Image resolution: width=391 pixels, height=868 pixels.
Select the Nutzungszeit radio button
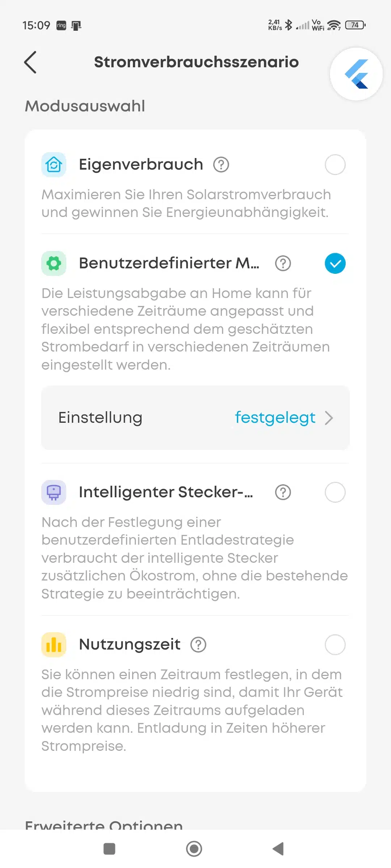point(335,644)
